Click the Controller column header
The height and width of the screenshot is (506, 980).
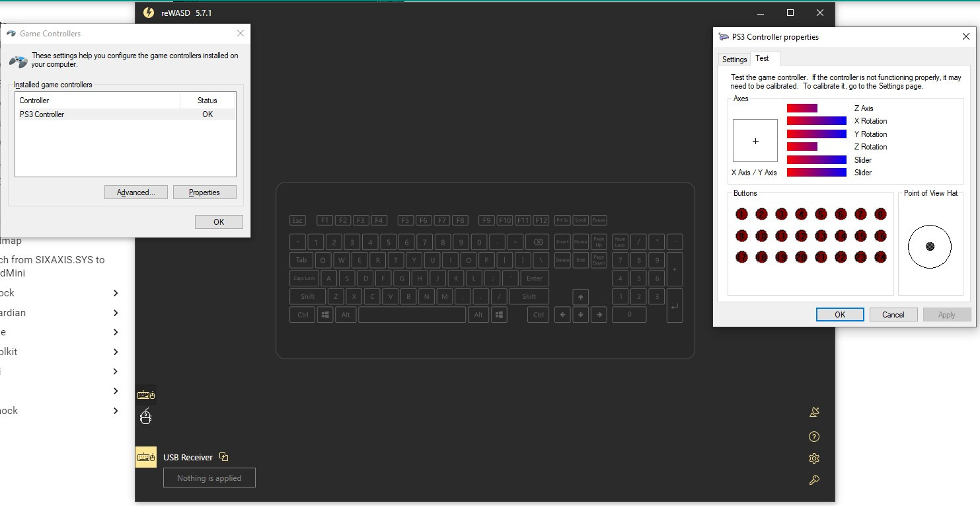pyautogui.click(x=97, y=101)
